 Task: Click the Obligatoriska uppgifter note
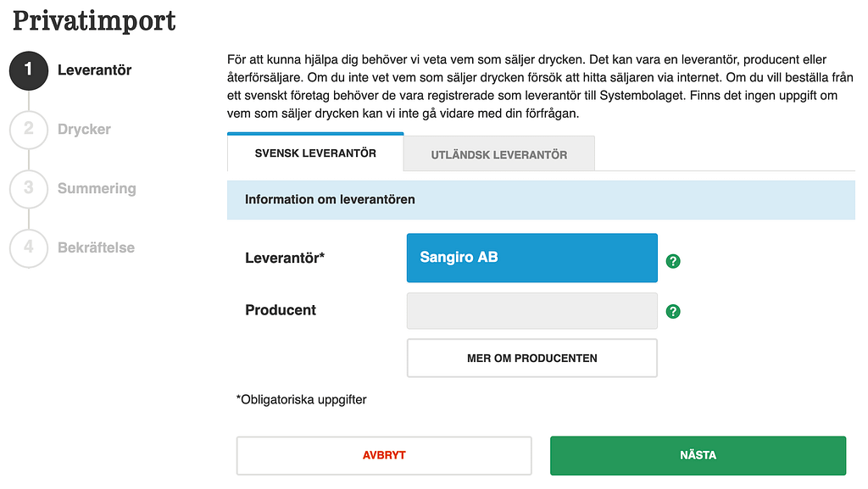pos(301,399)
